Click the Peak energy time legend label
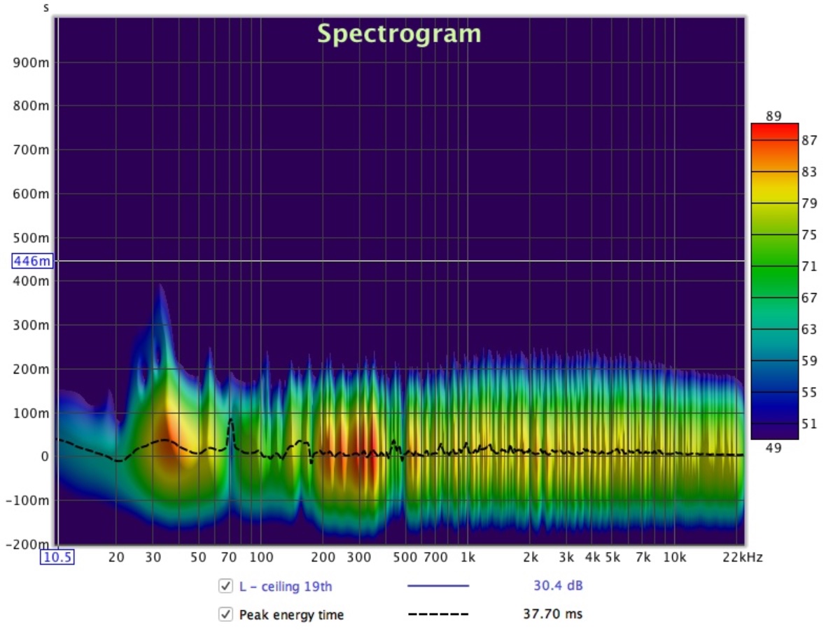 point(291,615)
